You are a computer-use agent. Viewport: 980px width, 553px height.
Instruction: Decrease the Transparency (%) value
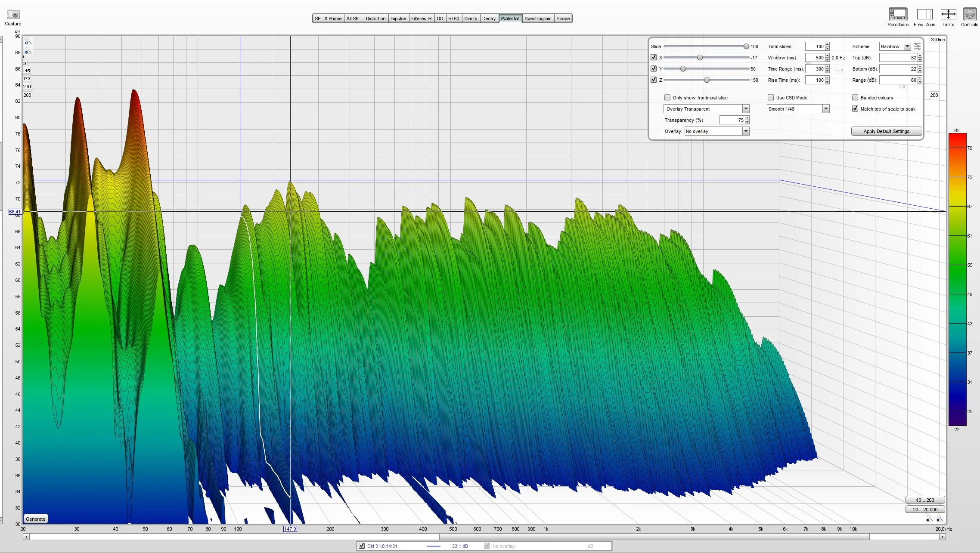pyautogui.click(x=747, y=122)
